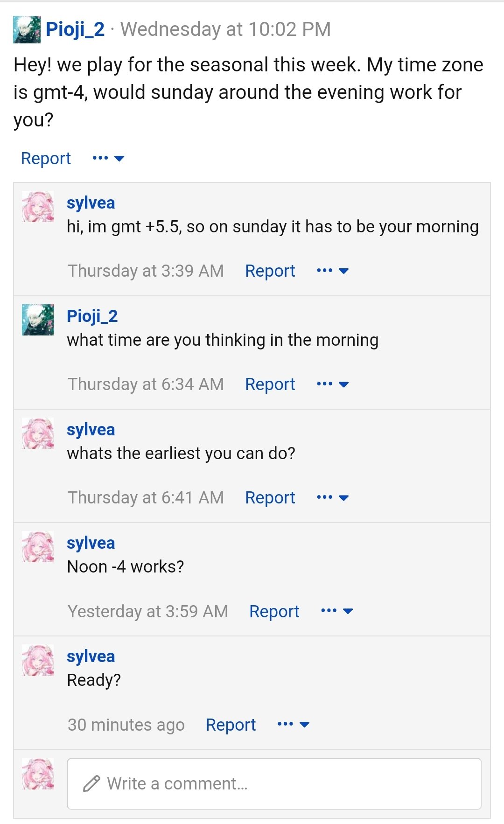Click sylvea's avatar beside the gmt +5.5 comment
The image size is (504, 824).
coord(38,207)
